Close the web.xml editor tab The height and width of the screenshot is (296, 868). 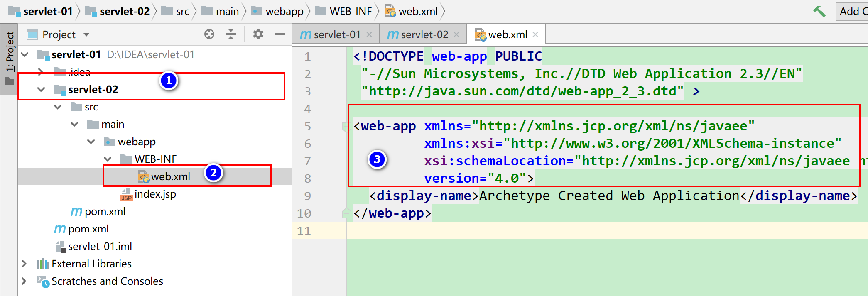535,35
